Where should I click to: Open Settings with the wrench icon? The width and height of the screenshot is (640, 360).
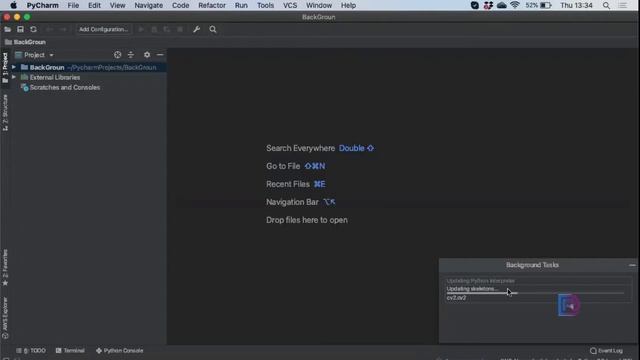(x=196, y=29)
